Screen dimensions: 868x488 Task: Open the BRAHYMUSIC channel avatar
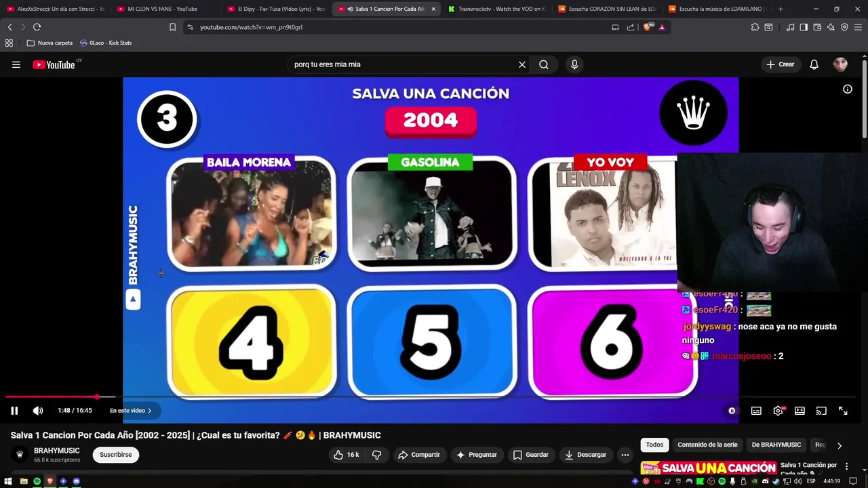[x=20, y=455]
